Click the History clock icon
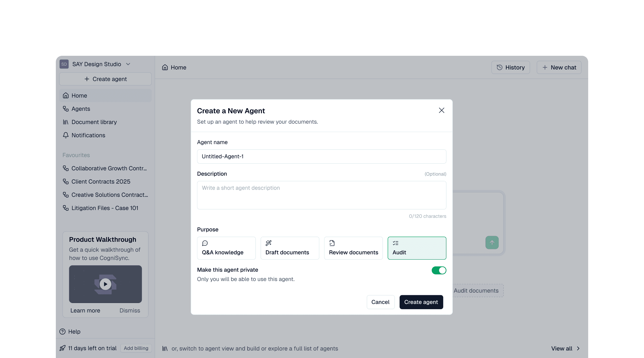644x358 pixels. pos(500,67)
